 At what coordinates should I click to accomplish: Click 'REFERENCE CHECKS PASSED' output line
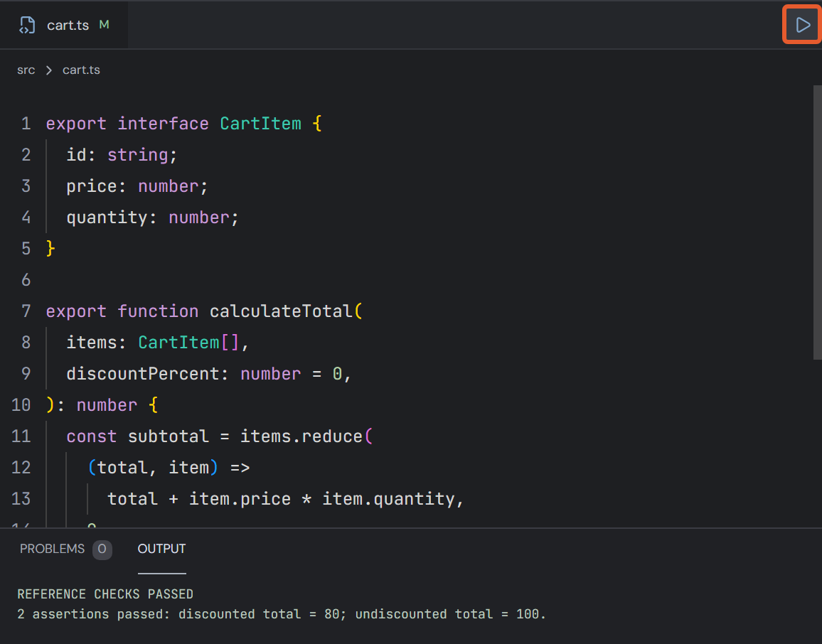(x=105, y=594)
